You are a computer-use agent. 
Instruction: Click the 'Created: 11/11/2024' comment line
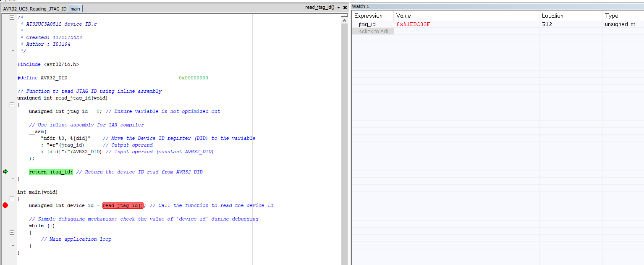54,37
